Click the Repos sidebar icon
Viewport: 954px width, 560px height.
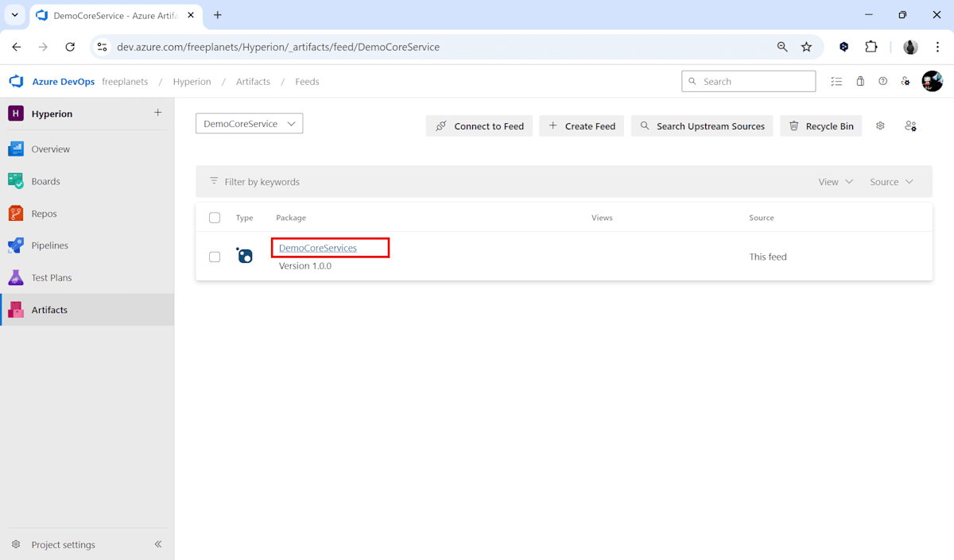16,213
